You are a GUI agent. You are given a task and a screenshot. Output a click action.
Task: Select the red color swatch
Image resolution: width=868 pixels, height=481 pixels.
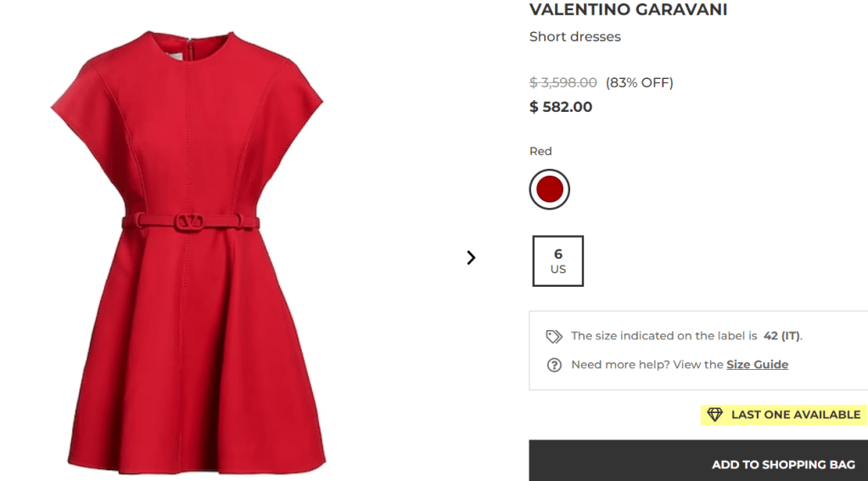point(550,189)
